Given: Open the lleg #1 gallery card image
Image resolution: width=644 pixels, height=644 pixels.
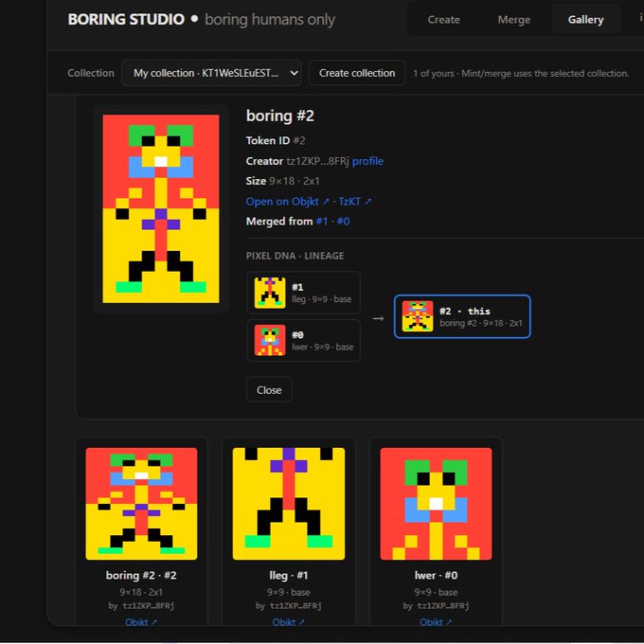Looking at the screenshot, I should 289,504.
